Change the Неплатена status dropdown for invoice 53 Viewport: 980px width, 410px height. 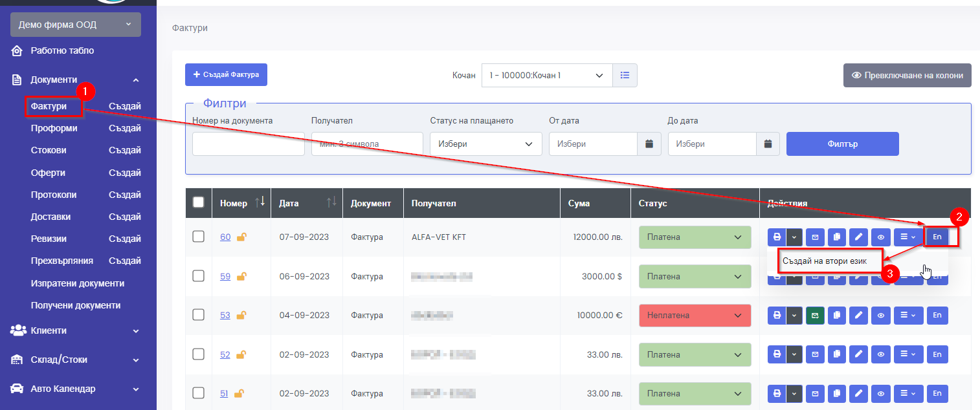(x=694, y=316)
